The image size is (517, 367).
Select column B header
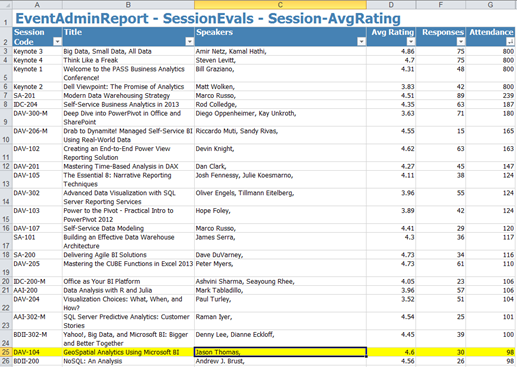pyautogui.click(x=128, y=4)
